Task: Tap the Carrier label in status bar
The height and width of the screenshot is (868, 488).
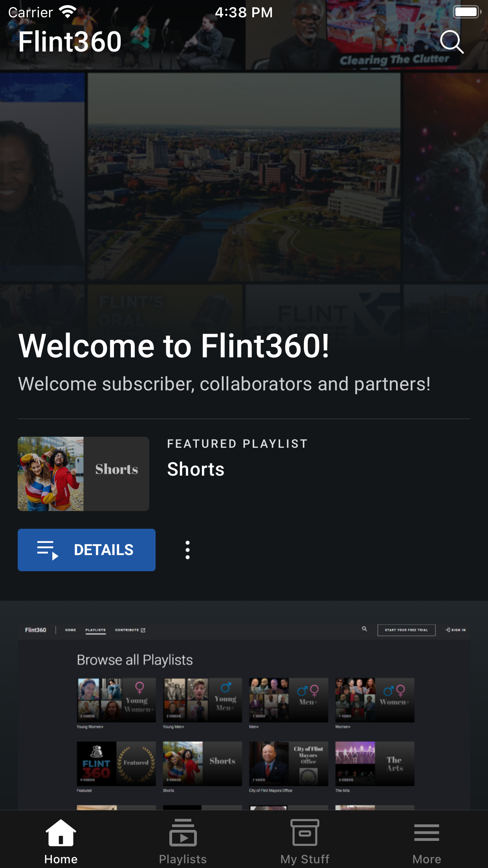Action: 31,12
